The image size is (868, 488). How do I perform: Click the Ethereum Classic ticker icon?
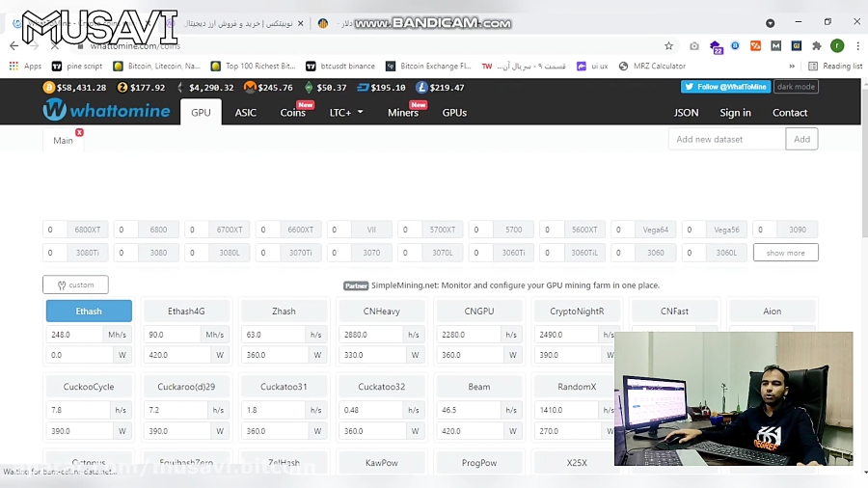[309, 88]
